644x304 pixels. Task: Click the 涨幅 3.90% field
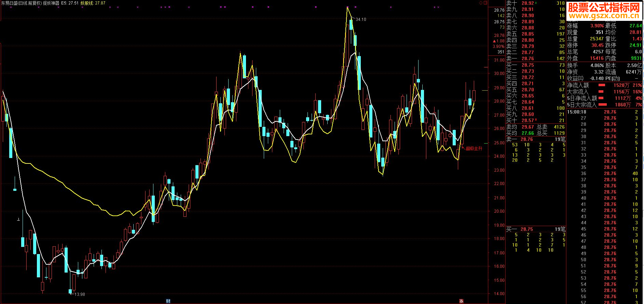click(x=585, y=26)
